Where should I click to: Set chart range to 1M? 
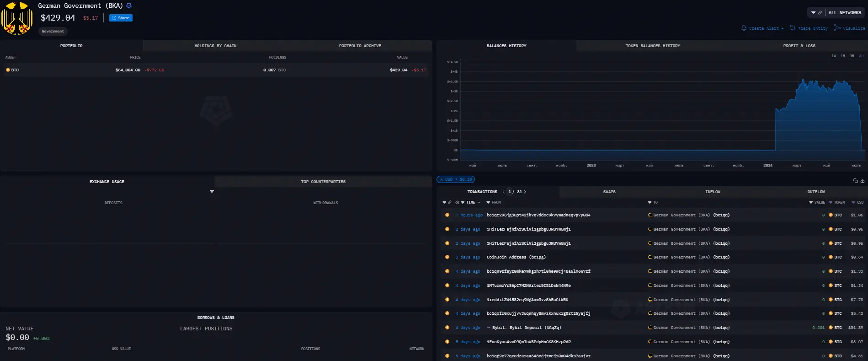pyautogui.click(x=843, y=56)
